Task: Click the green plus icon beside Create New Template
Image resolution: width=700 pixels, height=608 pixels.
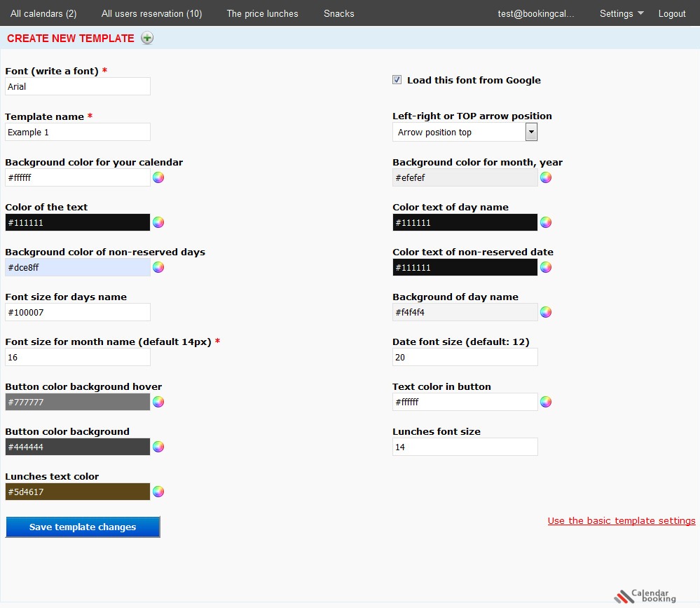Action: coord(147,39)
